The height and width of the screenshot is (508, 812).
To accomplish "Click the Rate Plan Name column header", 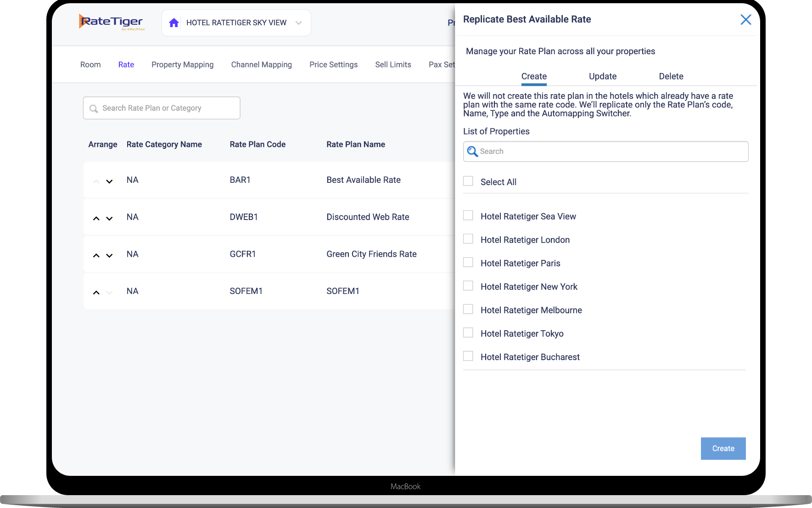I will coord(356,145).
